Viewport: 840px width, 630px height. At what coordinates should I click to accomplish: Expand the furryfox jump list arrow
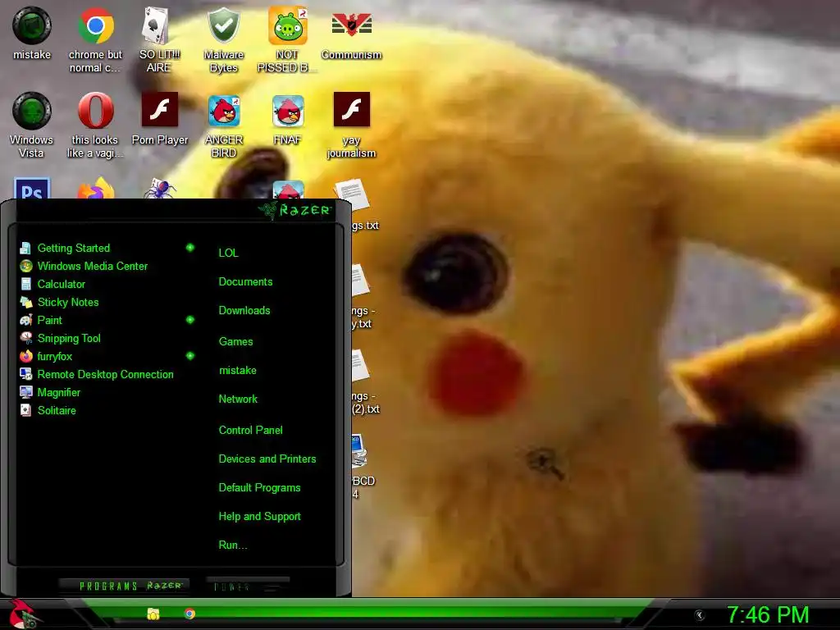click(190, 356)
